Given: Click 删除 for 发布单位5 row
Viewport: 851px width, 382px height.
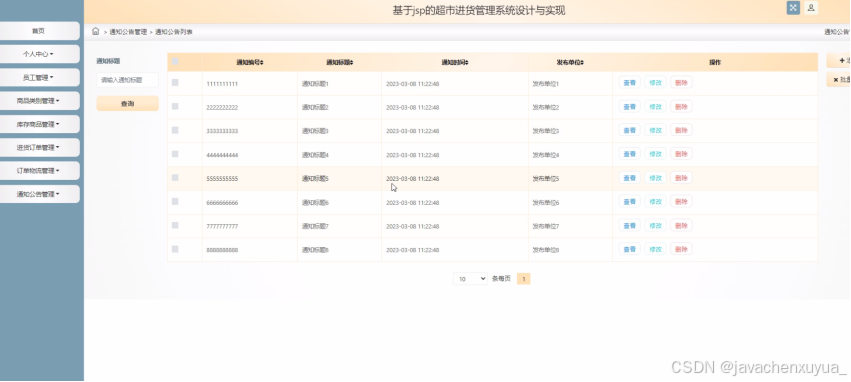Looking at the screenshot, I should 681,178.
